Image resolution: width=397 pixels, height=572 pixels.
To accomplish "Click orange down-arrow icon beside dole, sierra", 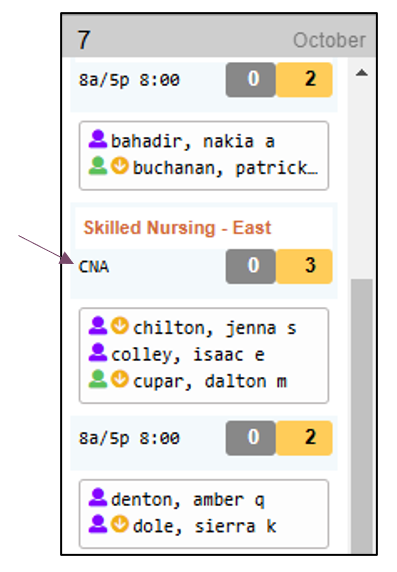I will 120,524.
